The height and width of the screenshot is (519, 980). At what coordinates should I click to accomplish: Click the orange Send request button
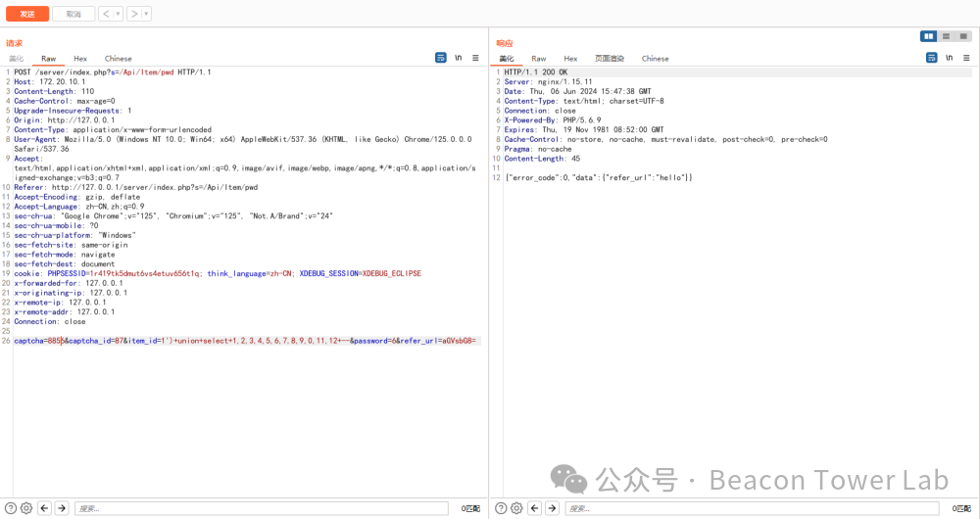click(27, 14)
